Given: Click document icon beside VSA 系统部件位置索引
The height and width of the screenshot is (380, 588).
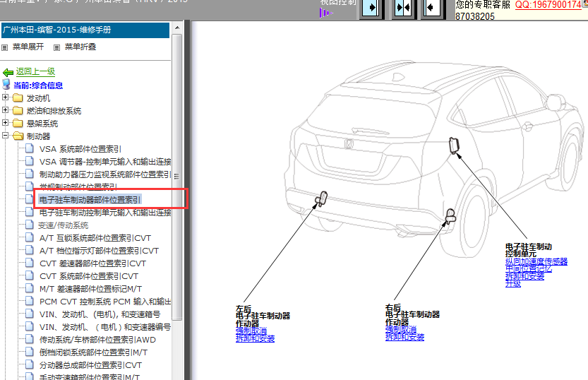Looking at the screenshot, I should tap(29, 148).
